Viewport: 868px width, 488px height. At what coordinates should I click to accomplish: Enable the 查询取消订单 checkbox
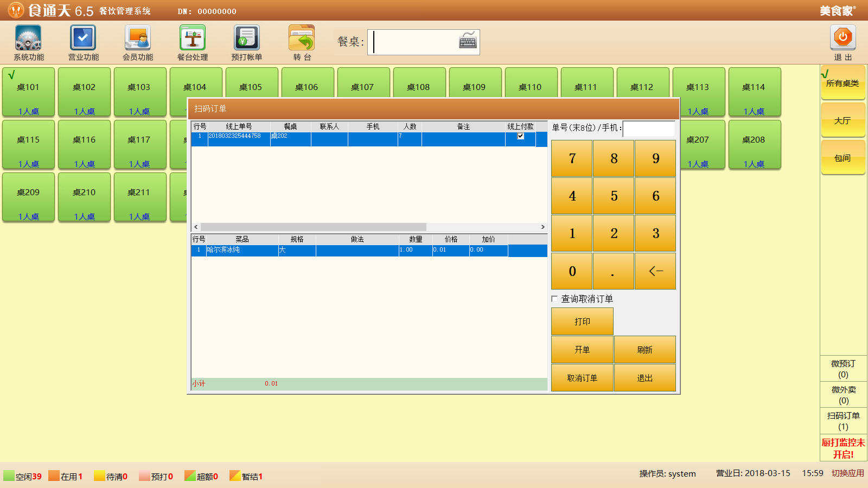[554, 299]
